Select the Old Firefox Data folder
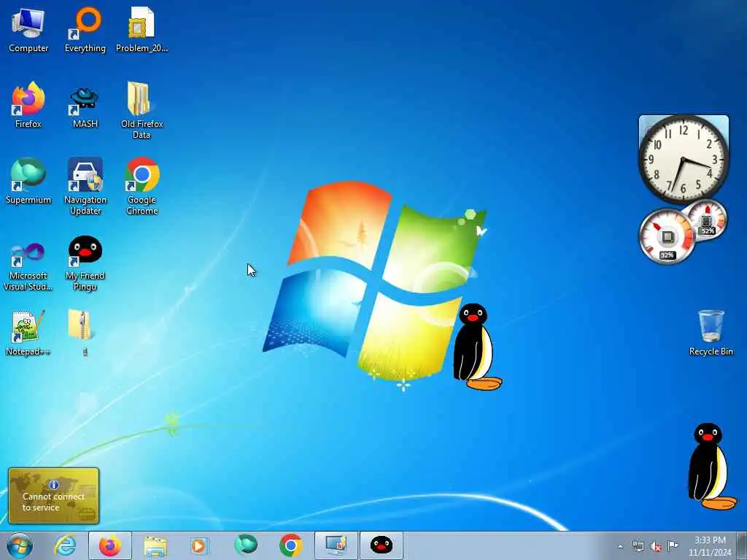The width and height of the screenshot is (747, 560). [142, 111]
